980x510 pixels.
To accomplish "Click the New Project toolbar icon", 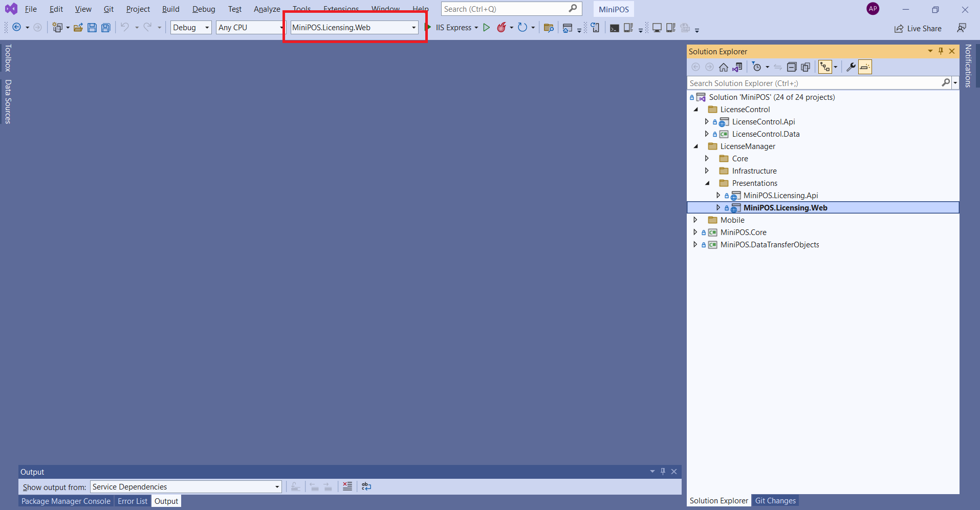I will (x=57, y=27).
